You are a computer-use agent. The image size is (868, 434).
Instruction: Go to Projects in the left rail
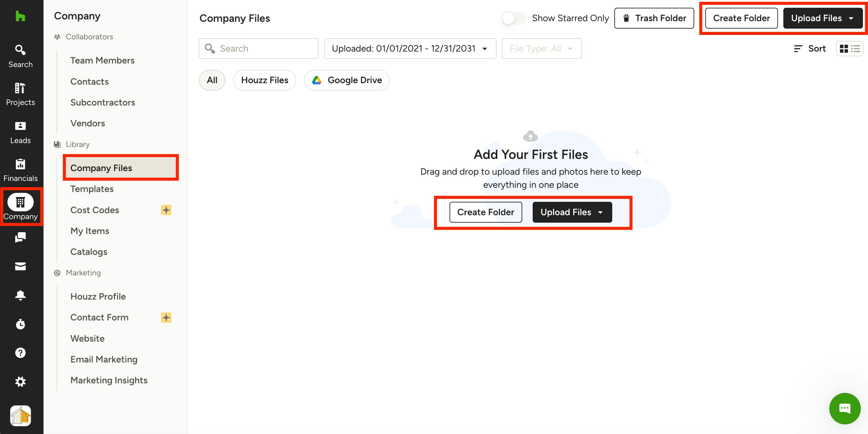coord(20,94)
